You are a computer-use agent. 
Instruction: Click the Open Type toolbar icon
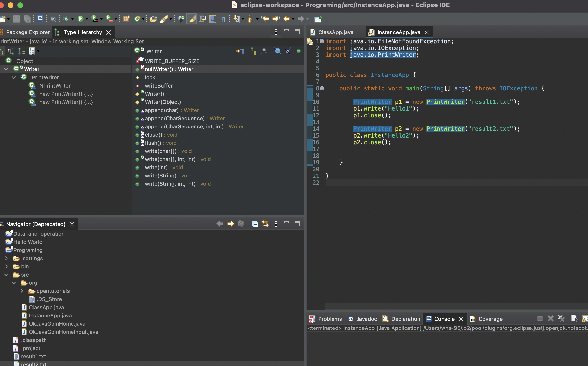coord(153,19)
